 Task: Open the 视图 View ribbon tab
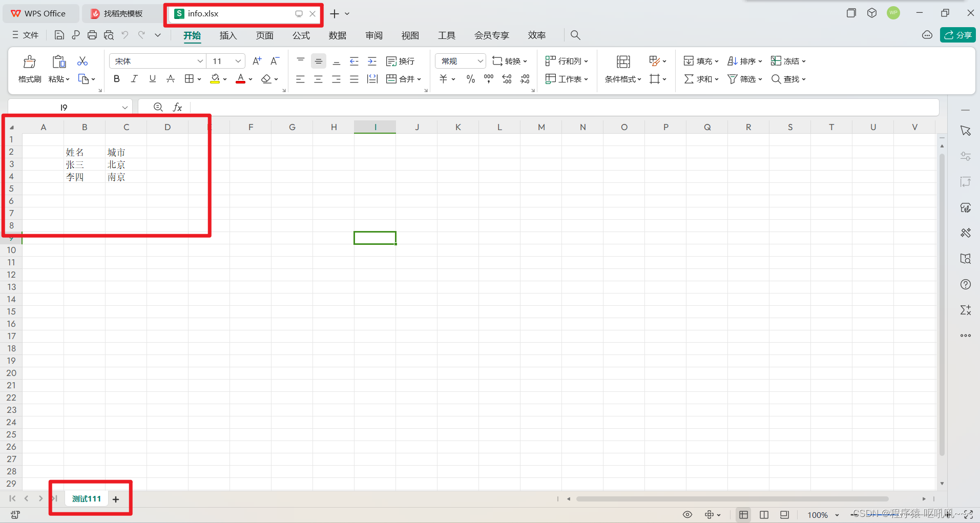[410, 35]
